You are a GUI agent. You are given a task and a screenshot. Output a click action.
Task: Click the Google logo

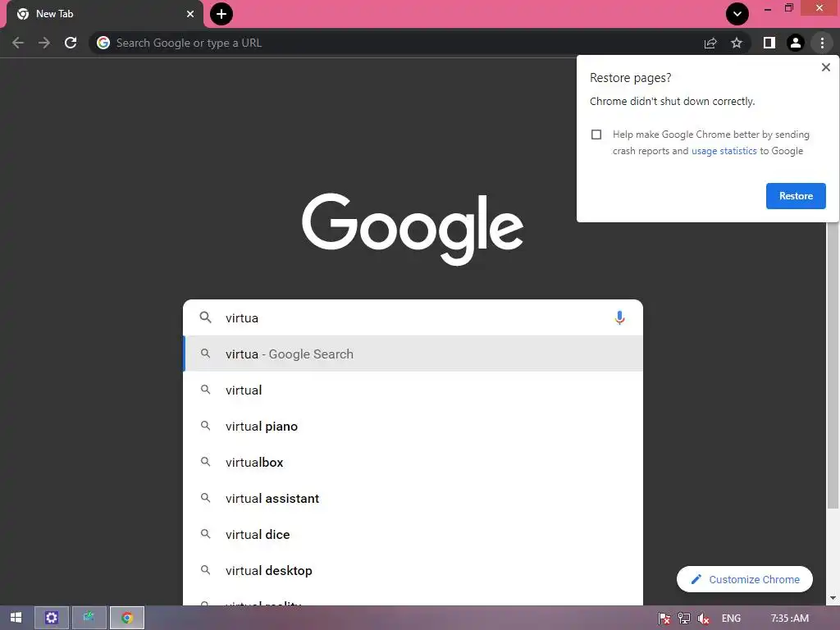pyautogui.click(x=413, y=229)
